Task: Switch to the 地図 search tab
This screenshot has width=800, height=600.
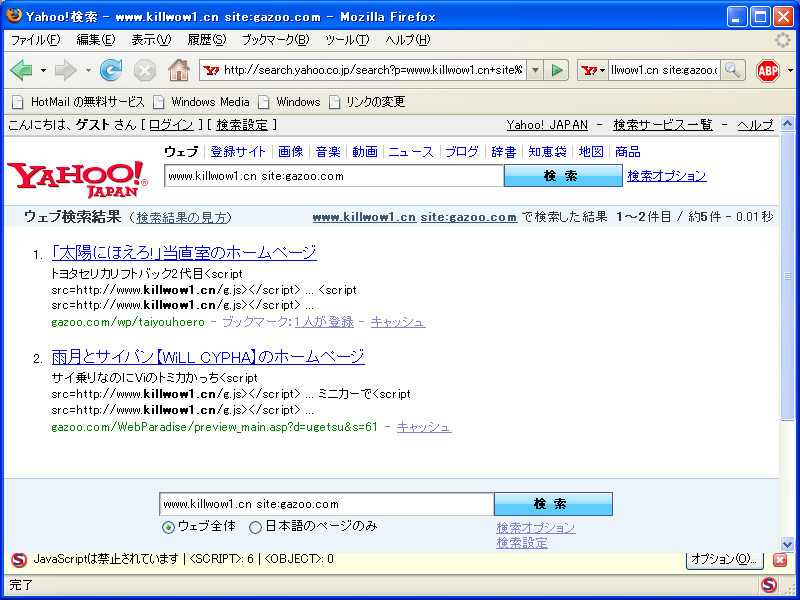Action: click(591, 152)
